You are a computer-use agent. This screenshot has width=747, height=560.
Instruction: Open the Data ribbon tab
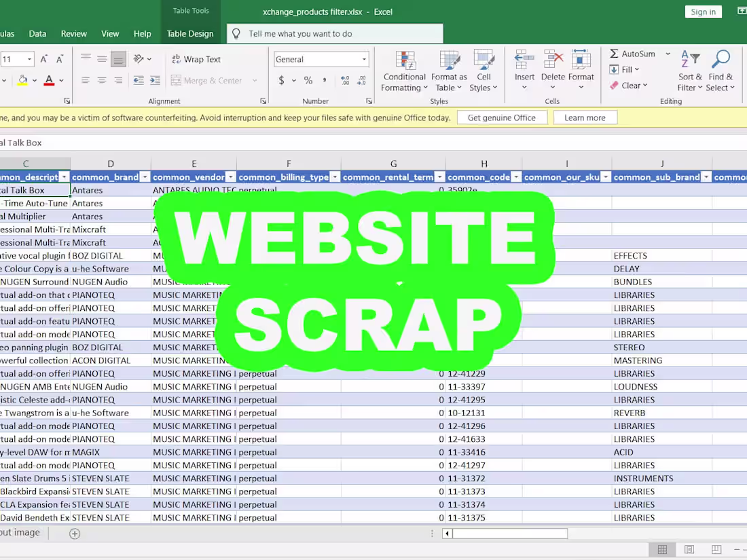pos(37,33)
